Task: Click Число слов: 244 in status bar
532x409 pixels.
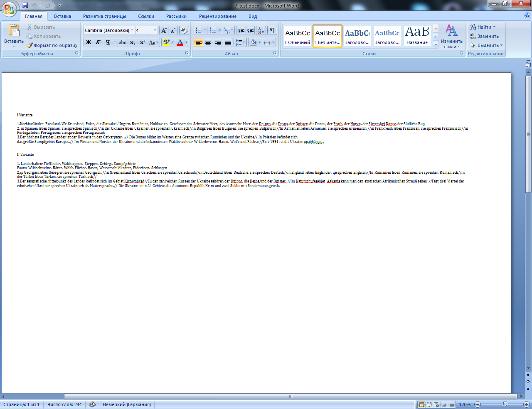Action: tap(64, 404)
